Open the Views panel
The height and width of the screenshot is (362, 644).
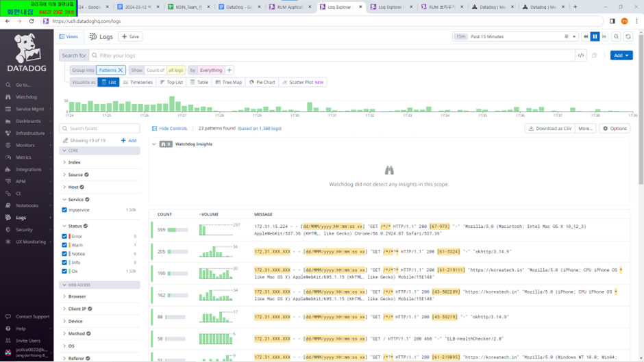[69, 36]
